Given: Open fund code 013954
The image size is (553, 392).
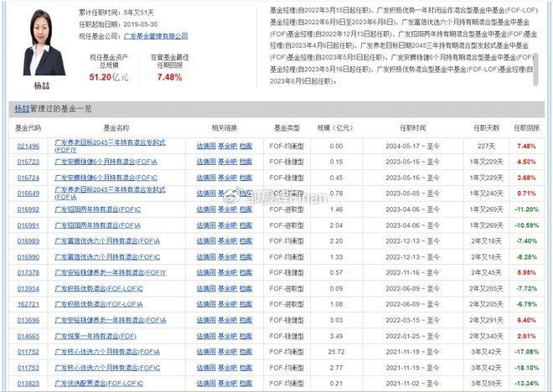Looking at the screenshot, I should (x=28, y=288).
